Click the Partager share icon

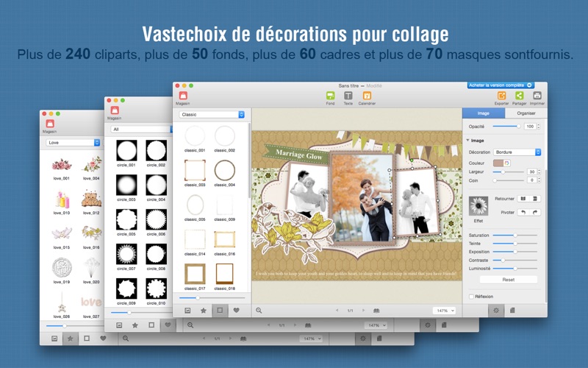[x=519, y=96]
